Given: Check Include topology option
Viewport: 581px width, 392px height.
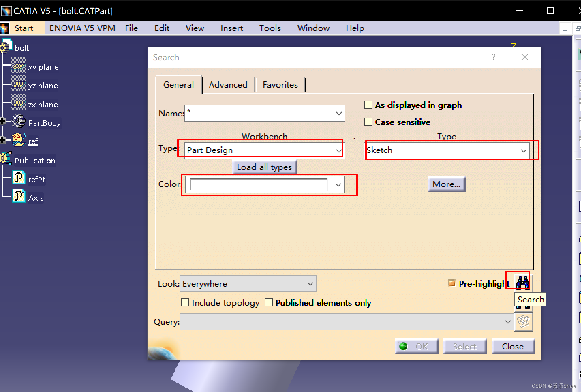Looking at the screenshot, I should point(185,302).
